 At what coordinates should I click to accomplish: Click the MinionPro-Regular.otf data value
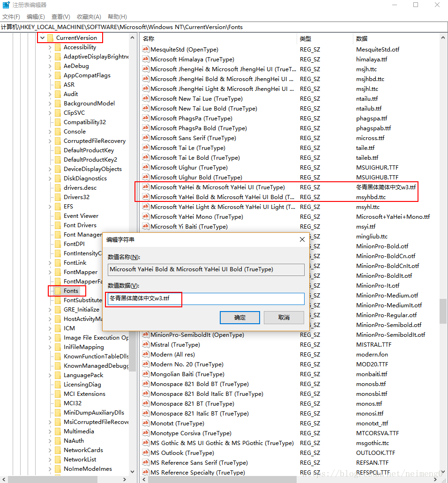point(387,315)
